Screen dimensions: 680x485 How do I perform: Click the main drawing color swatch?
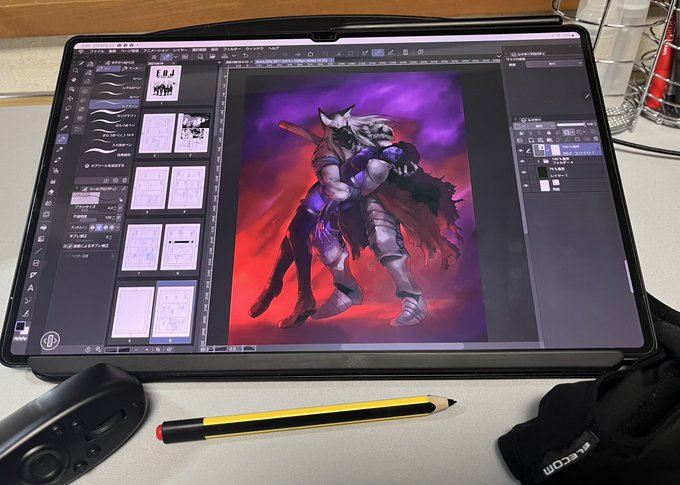click(x=19, y=326)
